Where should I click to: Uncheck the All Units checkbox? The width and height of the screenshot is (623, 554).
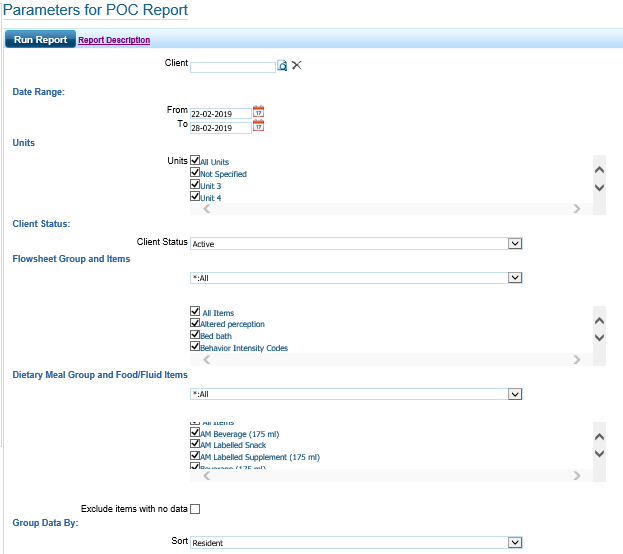click(195, 161)
